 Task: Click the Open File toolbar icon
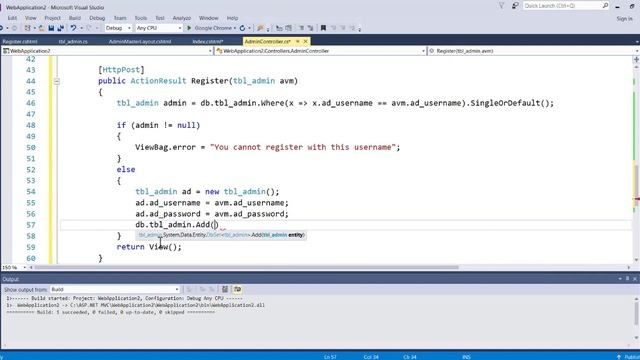coord(41,28)
